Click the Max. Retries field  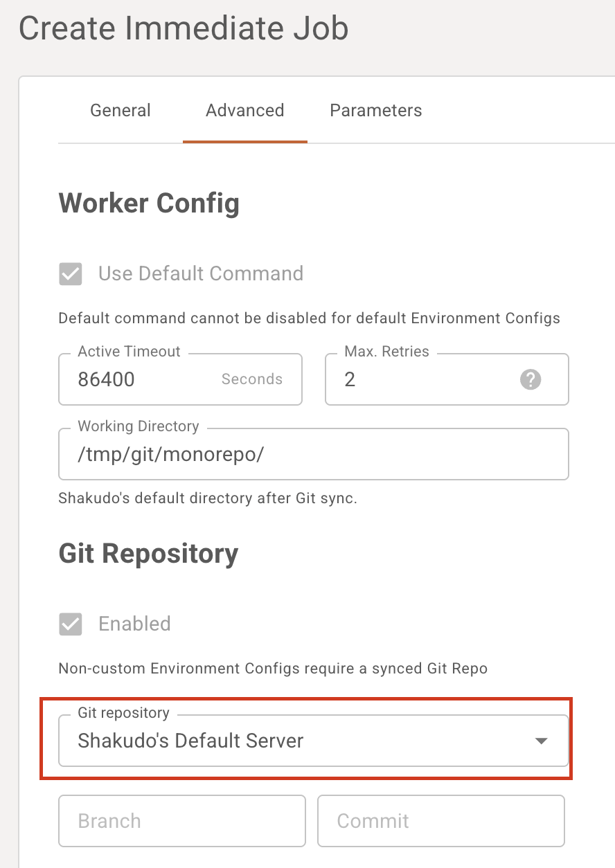coord(416,379)
